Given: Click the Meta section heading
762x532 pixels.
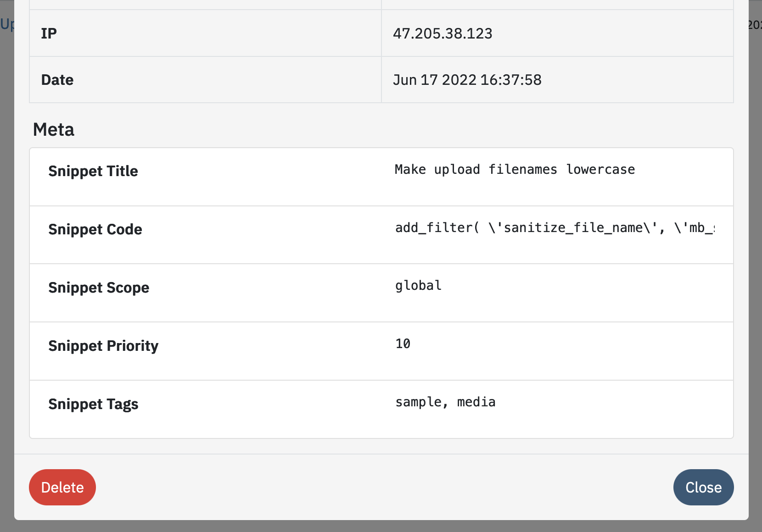Looking at the screenshot, I should (53, 129).
